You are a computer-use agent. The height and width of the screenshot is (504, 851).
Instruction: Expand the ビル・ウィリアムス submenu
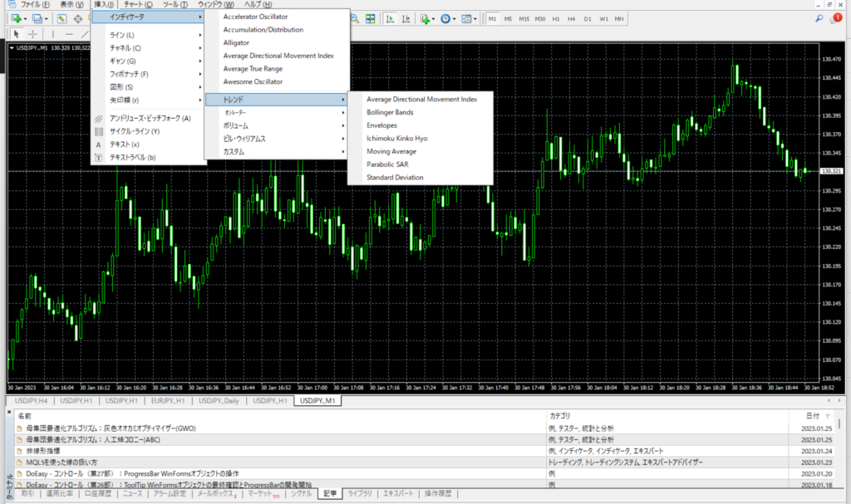(276, 139)
